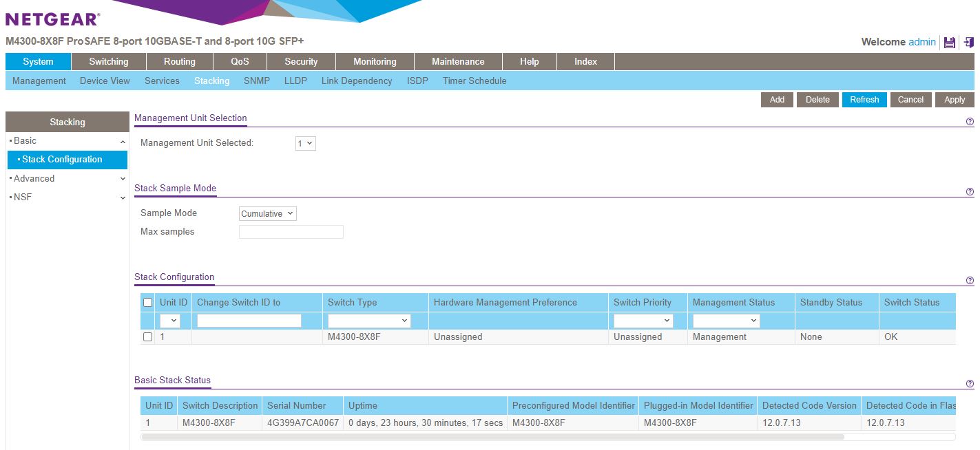Click the Apply button
Viewport: 980px width, 450px height.
pos(954,100)
